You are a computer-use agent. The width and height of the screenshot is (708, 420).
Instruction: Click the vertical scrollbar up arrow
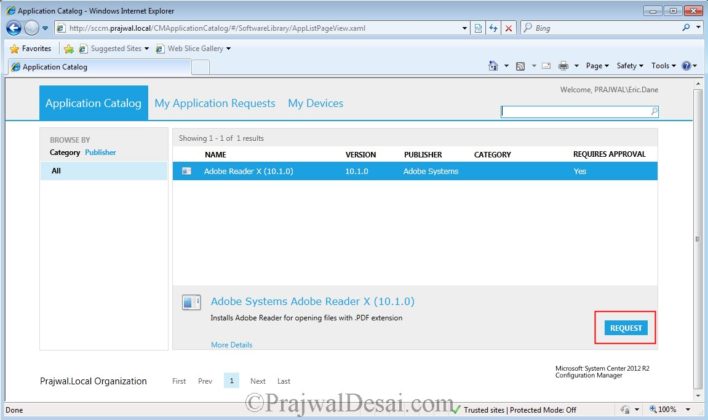698,84
